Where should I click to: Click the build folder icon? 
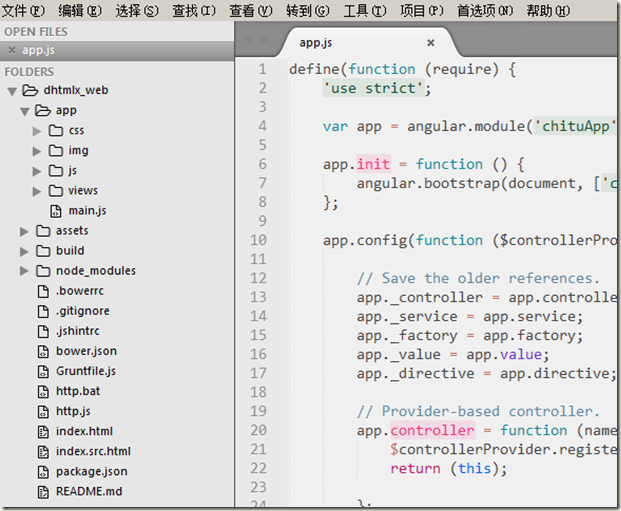pos(43,251)
